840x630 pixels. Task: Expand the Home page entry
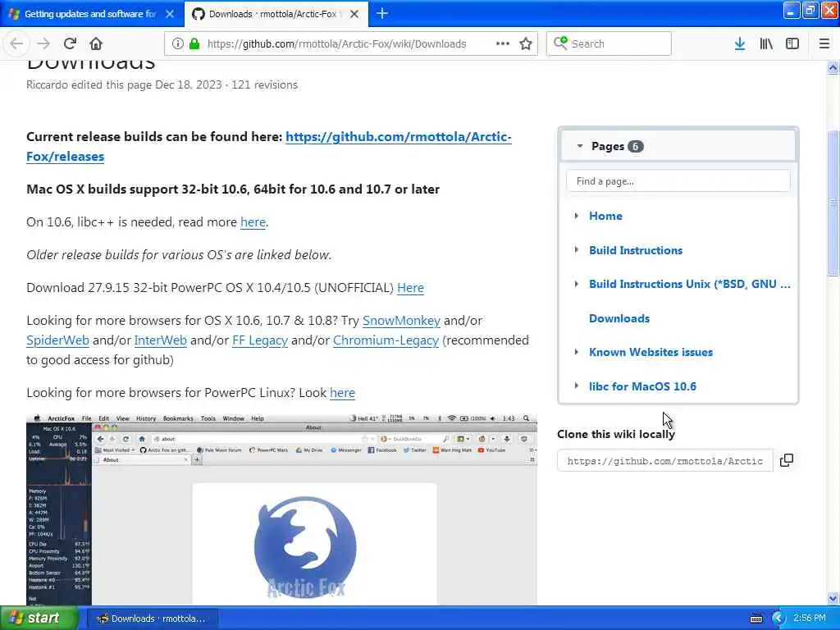point(577,216)
